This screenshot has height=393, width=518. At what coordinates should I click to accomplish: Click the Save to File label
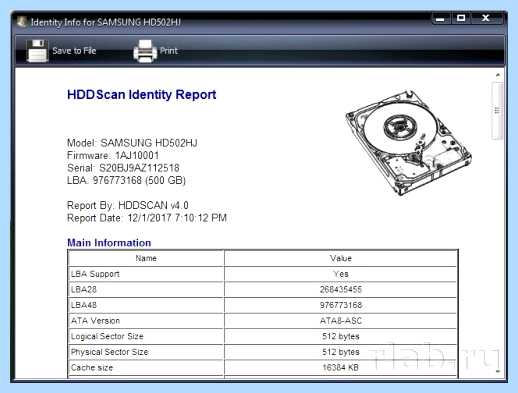(x=74, y=51)
